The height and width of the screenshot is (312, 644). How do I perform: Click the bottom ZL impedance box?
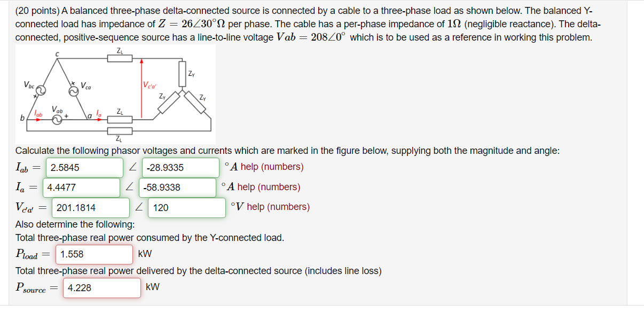coord(119,132)
